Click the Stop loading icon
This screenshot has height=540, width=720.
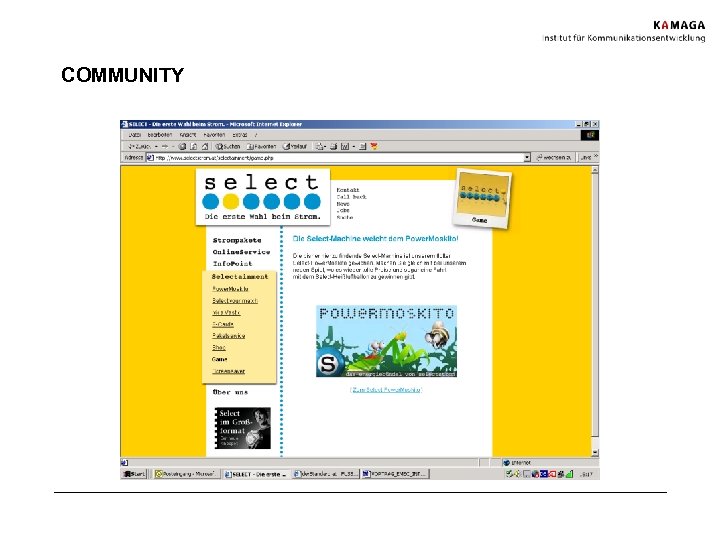182,146
